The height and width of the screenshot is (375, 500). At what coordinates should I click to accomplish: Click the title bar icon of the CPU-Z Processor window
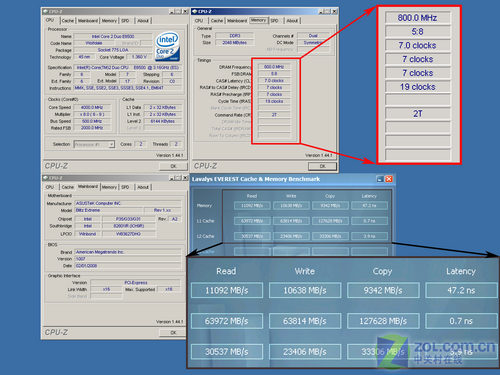coord(46,11)
